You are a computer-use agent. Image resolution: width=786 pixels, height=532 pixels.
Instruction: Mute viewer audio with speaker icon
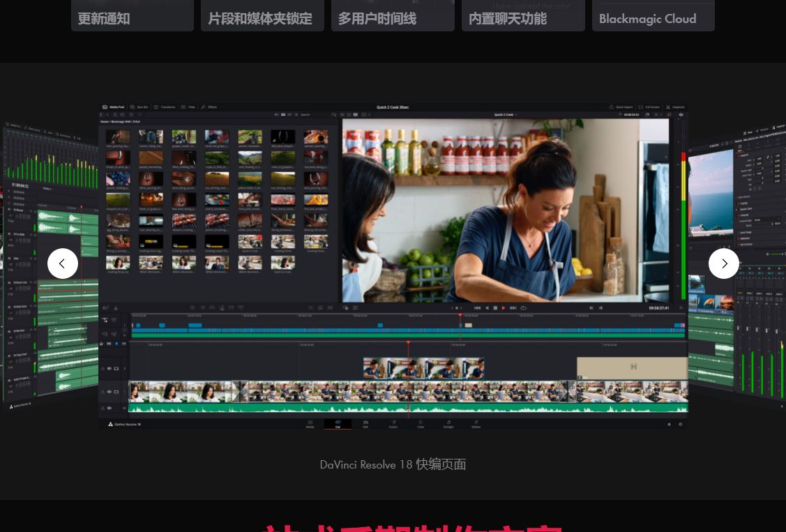pyautogui.click(x=681, y=115)
